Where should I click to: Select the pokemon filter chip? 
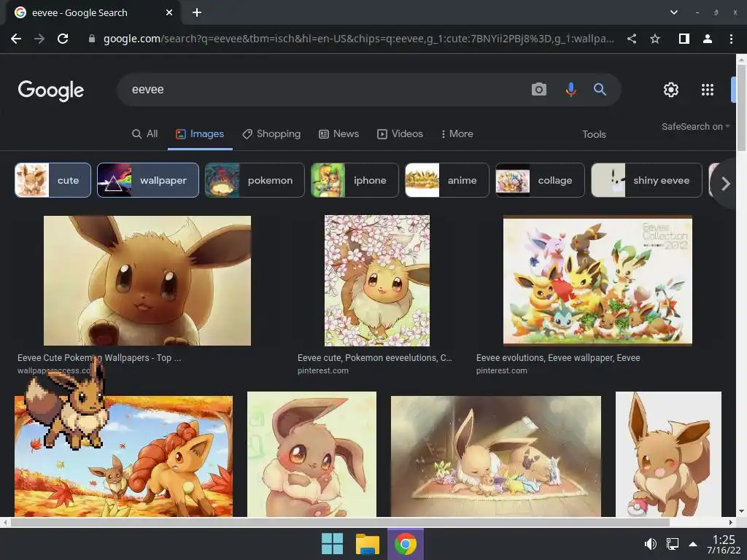pyautogui.click(x=255, y=180)
